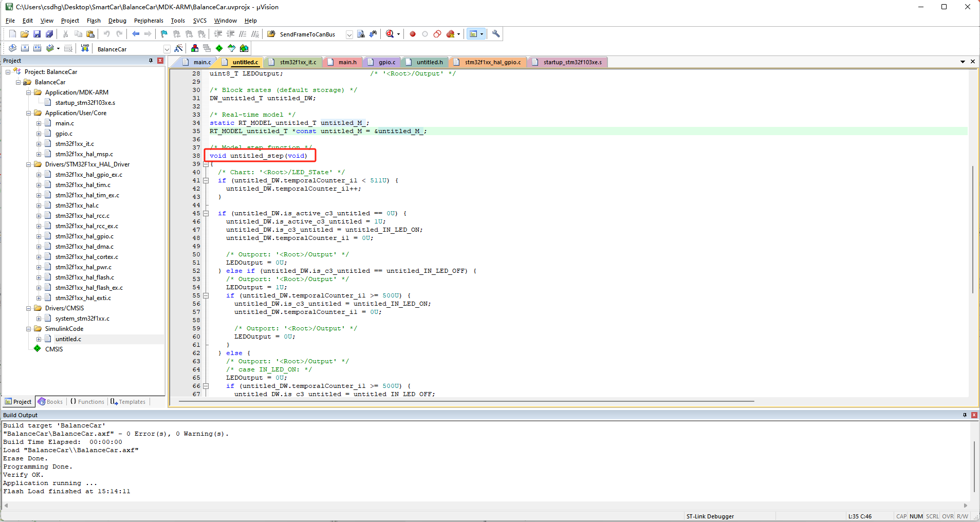
Task: Open the editor tab list dropdown arrow
Action: pos(963,62)
